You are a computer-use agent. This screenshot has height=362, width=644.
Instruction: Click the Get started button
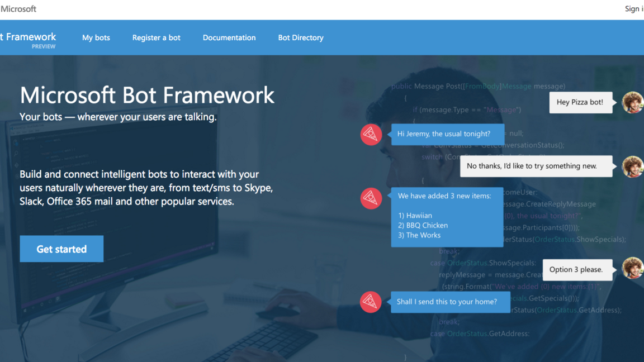(x=61, y=249)
